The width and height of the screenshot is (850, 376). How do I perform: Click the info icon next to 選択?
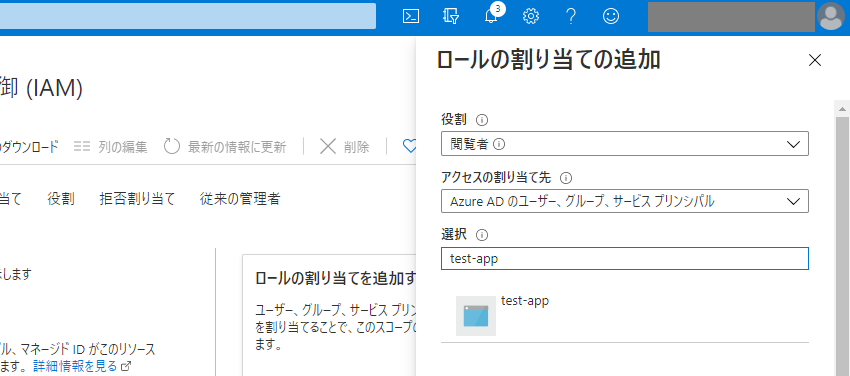(482, 235)
